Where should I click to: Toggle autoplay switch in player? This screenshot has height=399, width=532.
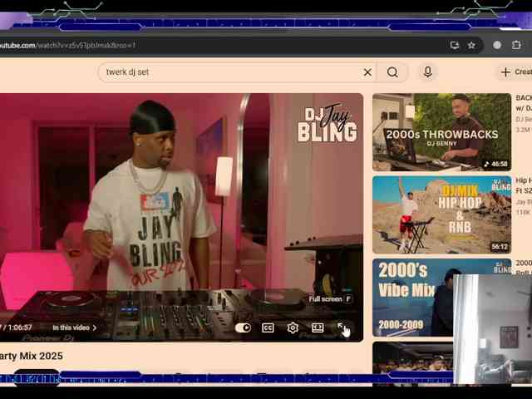tap(243, 328)
